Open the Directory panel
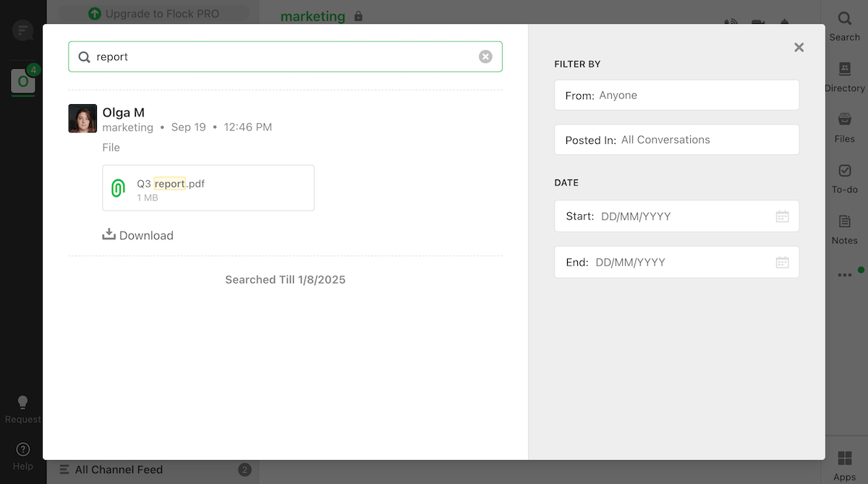 pyautogui.click(x=844, y=76)
